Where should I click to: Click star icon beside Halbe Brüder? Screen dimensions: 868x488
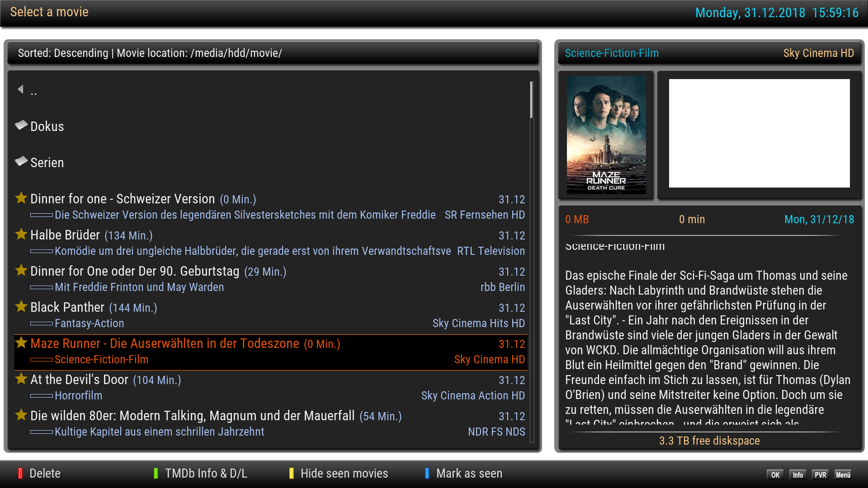pyautogui.click(x=21, y=234)
